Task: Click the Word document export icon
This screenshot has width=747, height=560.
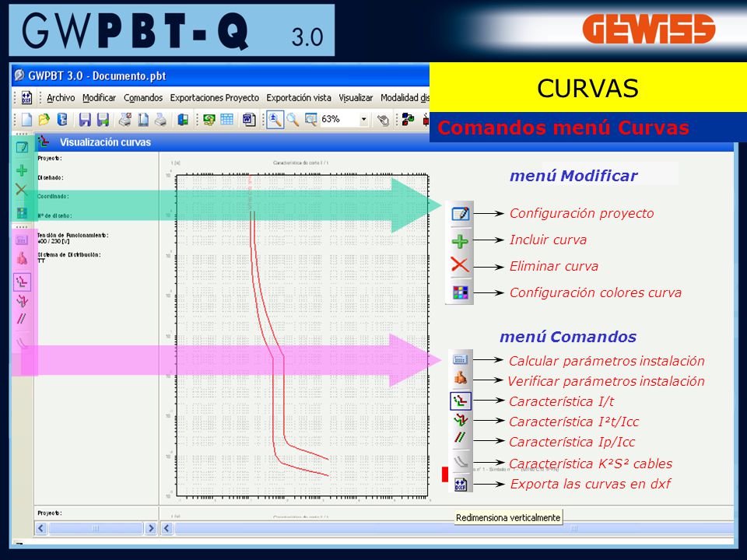Action: pos(249,119)
